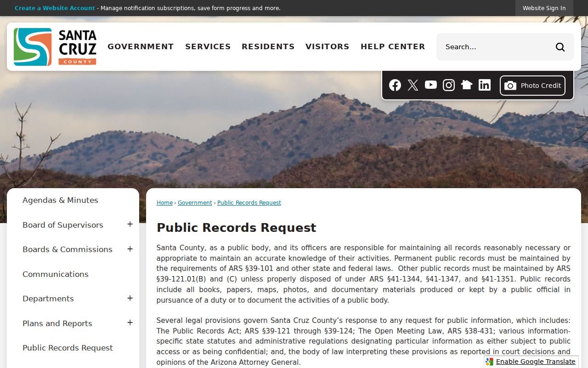
Task: Open the YouTube channel icon
Action: point(431,85)
